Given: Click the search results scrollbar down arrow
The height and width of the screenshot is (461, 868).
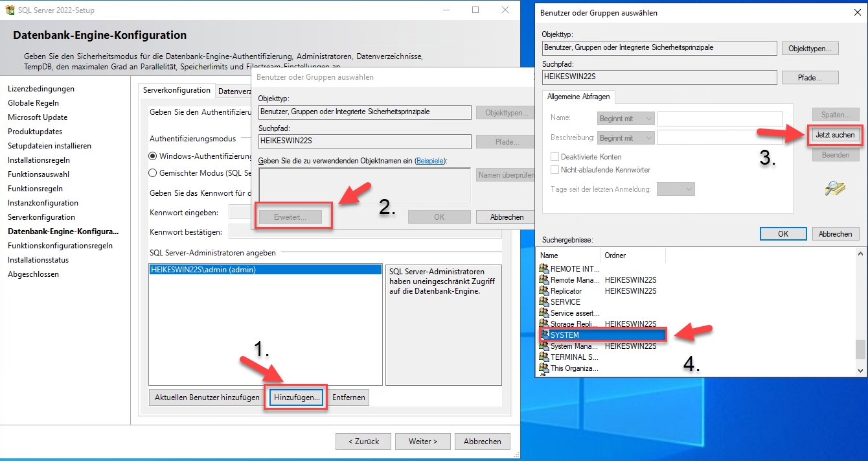Looking at the screenshot, I should (860, 370).
